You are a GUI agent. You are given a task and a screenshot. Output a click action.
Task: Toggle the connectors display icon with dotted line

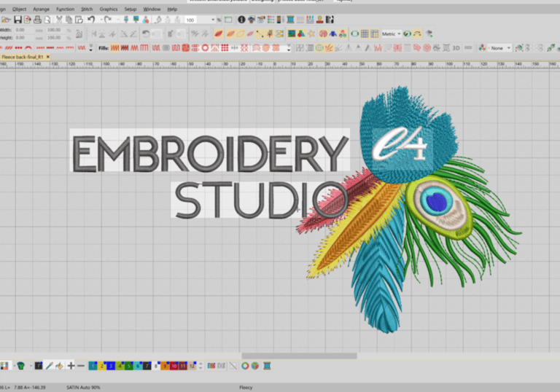coord(260,34)
